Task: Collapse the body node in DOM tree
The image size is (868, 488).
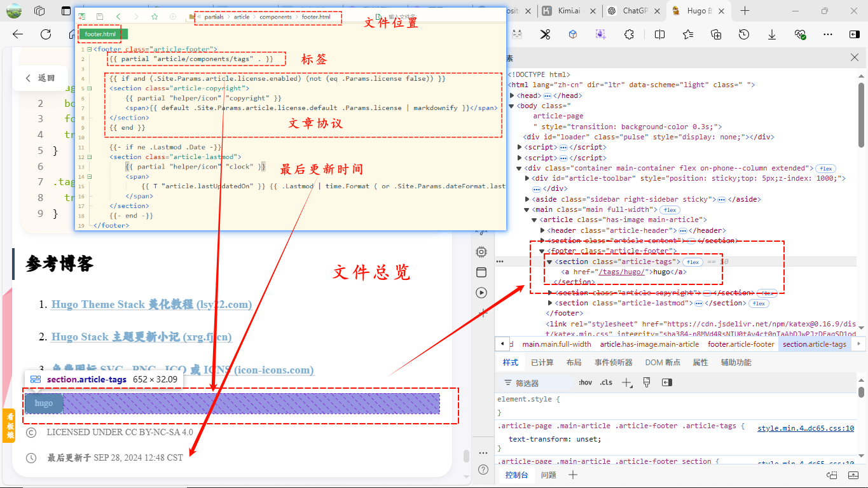Action: pyautogui.click(x=512, y=106)
